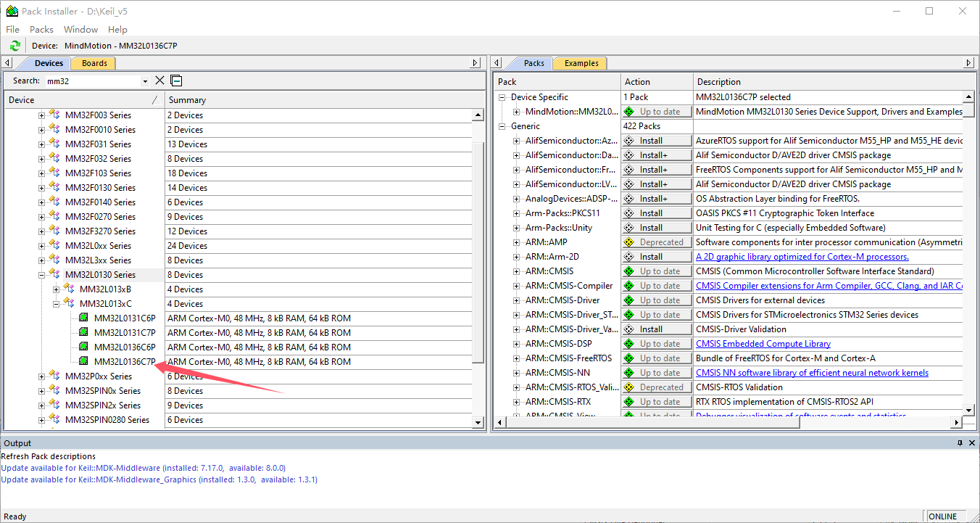Image resolution: width=980 pixels, height=523 pixels.
Task: Install the ARM::Arm-2D pack
Action: point(657,257)
